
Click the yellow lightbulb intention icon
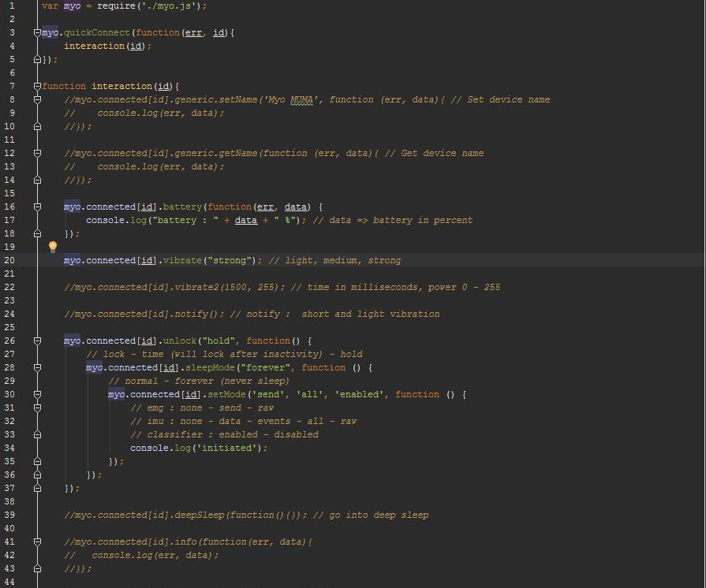[x=53, y=247]
